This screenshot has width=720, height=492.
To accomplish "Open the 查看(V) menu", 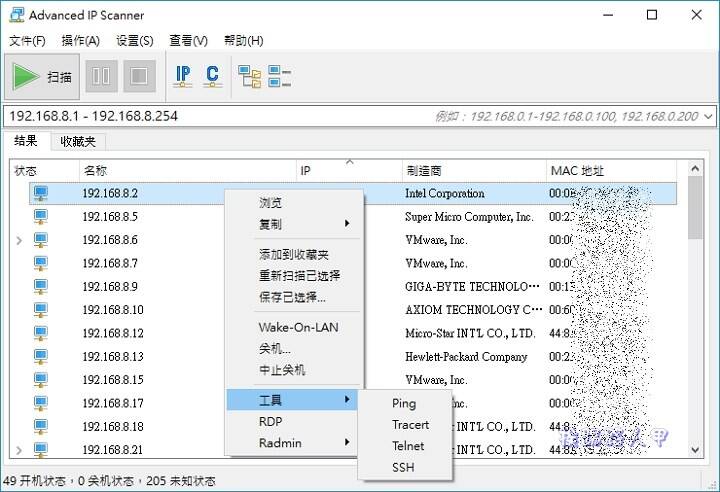I will point(188,41).
